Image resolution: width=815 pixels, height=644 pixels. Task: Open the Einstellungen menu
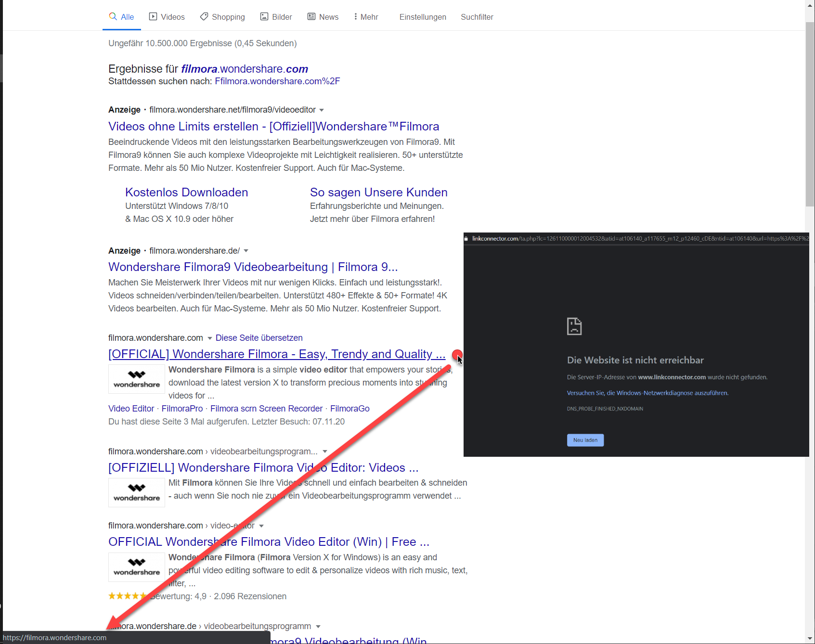pos(422,17)
